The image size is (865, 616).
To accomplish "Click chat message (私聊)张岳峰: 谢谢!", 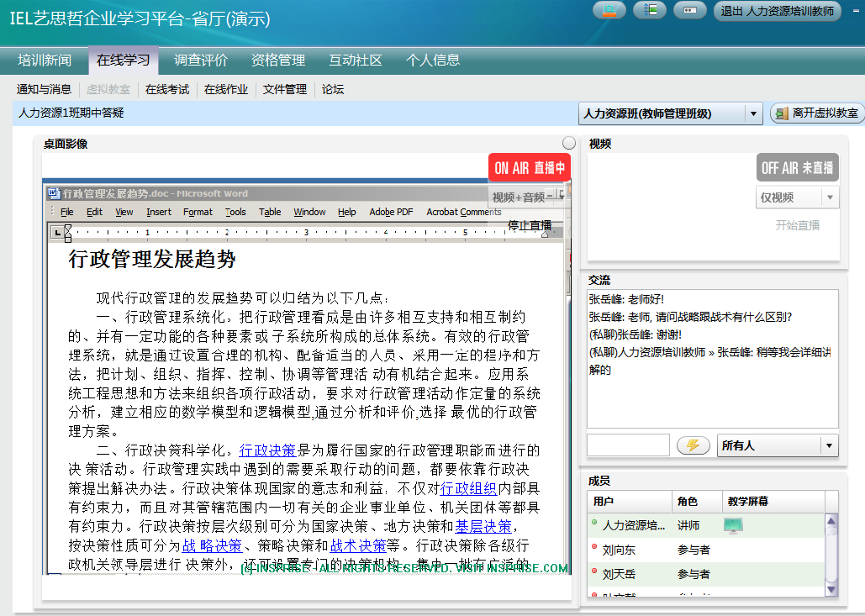I will pos(635,334).
